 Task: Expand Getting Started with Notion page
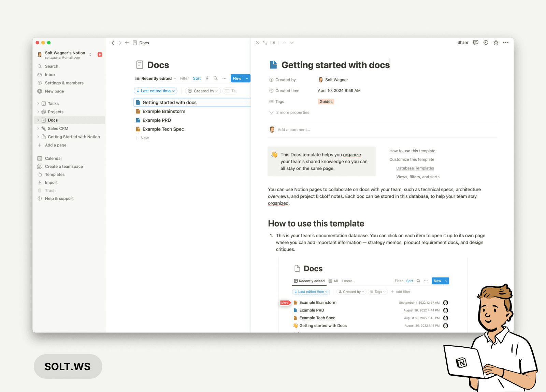38,137
